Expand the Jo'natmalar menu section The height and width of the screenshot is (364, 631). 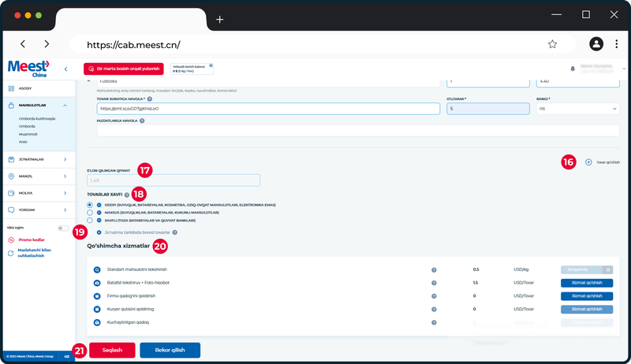65,159
